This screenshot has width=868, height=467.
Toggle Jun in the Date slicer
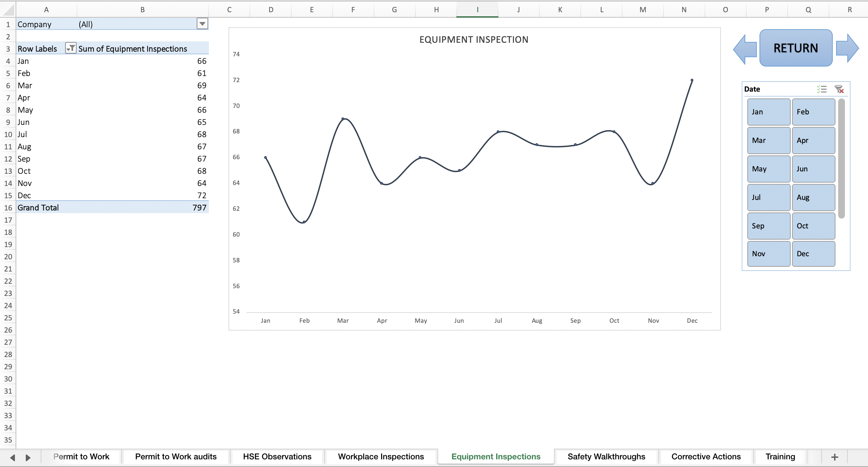pos(813,169)
